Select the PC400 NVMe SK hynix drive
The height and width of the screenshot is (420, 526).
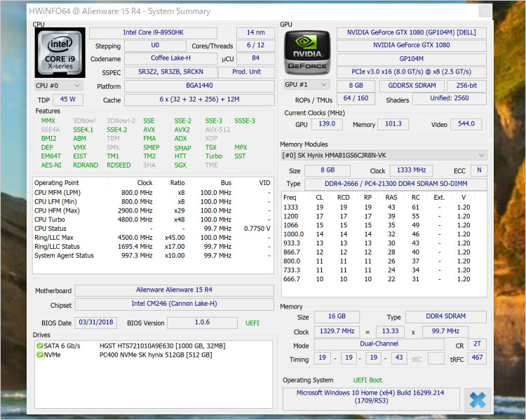pyautogui.click(x=156, y=355)
